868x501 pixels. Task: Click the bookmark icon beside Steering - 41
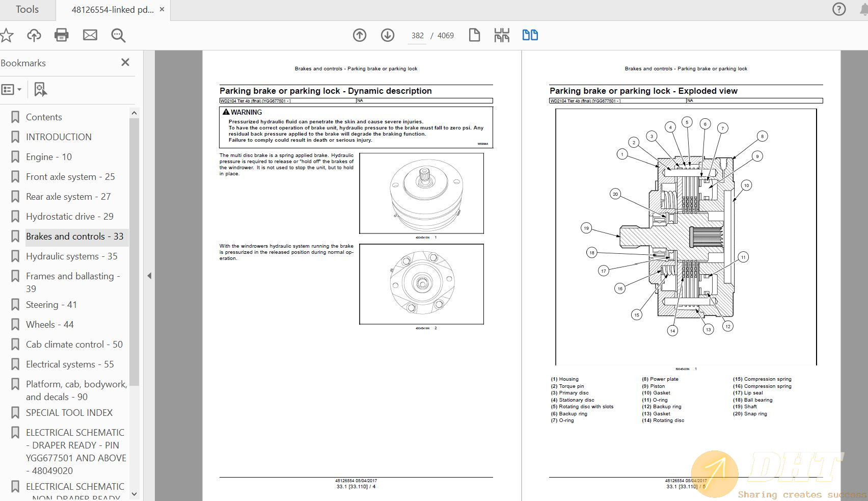click(15, 305)
